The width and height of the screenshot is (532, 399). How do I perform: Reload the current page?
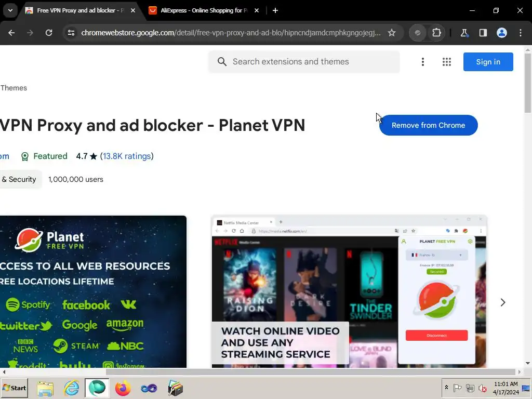[x=49, y=33]
